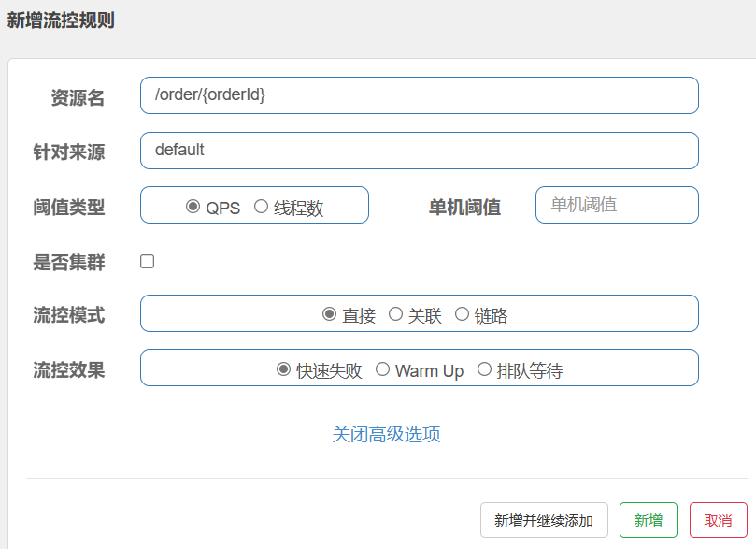
Task: Click the 流控模式 field label
Action: point(69,315)
